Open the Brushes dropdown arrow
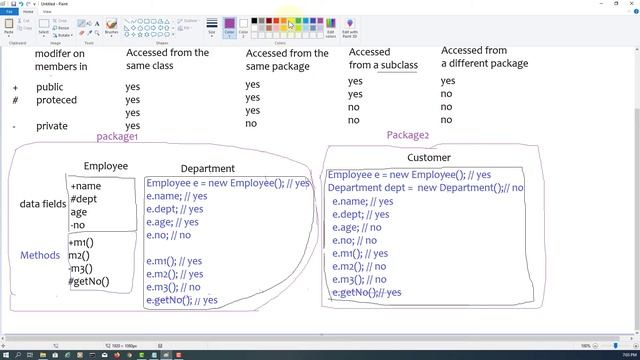640x360 pixels. tap(111, 36)
